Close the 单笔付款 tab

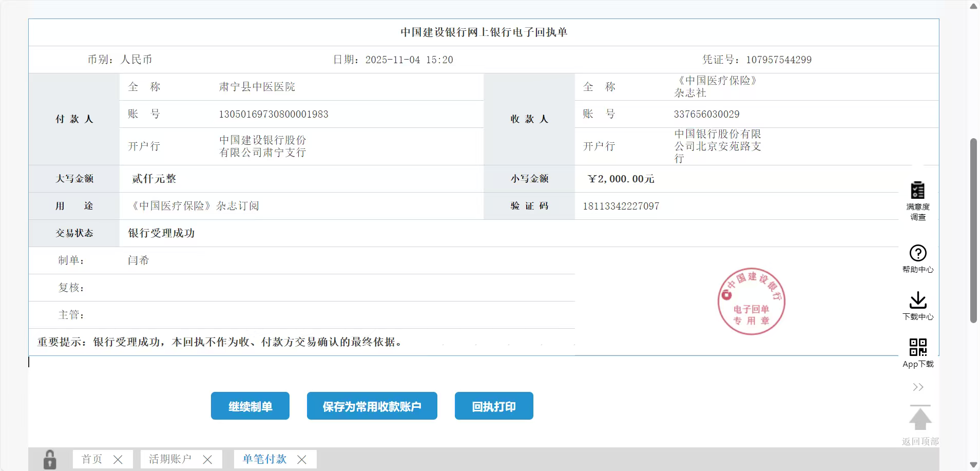tap(302, 460)
